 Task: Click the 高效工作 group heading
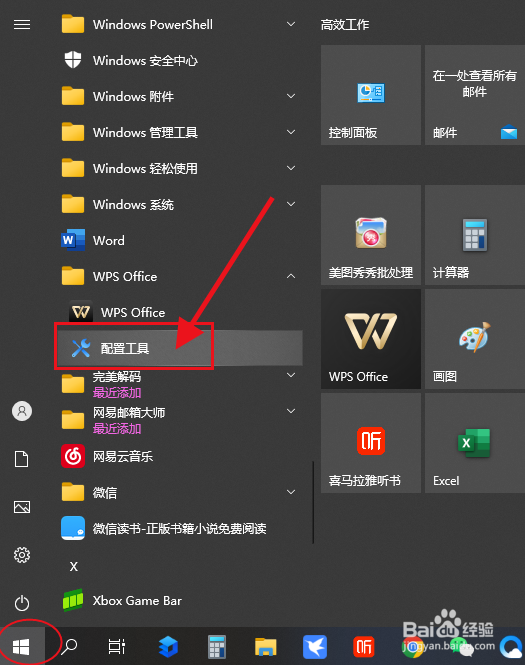(x=345, y=25)
